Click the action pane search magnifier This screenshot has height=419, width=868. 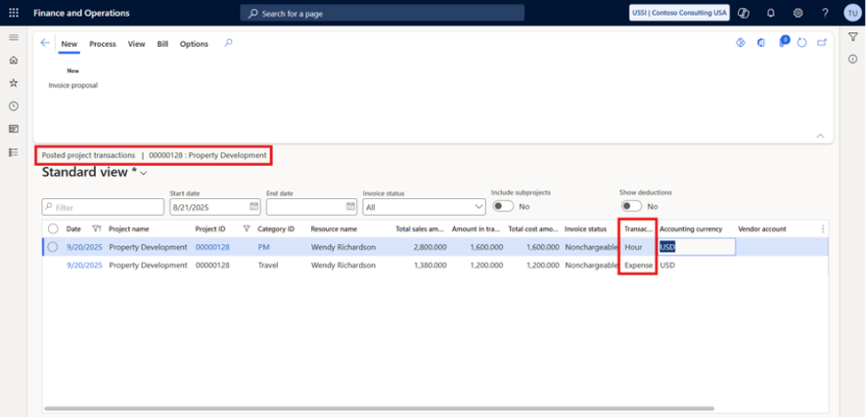228,43
